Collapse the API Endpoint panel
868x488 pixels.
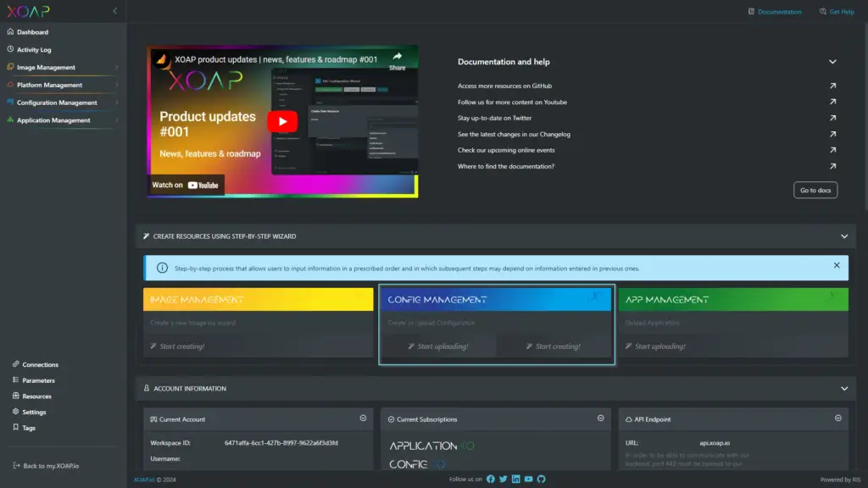coord(838,419)
